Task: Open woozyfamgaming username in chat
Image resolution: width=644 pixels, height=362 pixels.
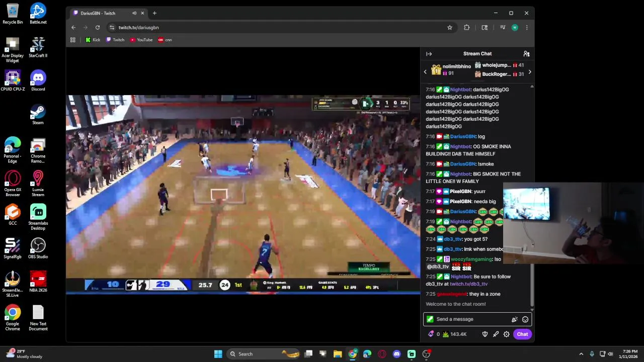Action: click(471, 259)
